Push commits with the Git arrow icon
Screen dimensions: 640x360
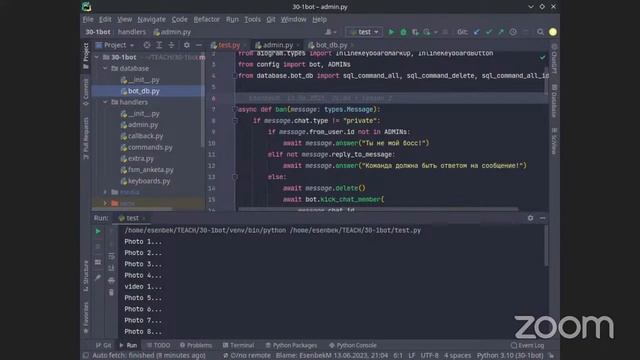click(x=501, y=32)
